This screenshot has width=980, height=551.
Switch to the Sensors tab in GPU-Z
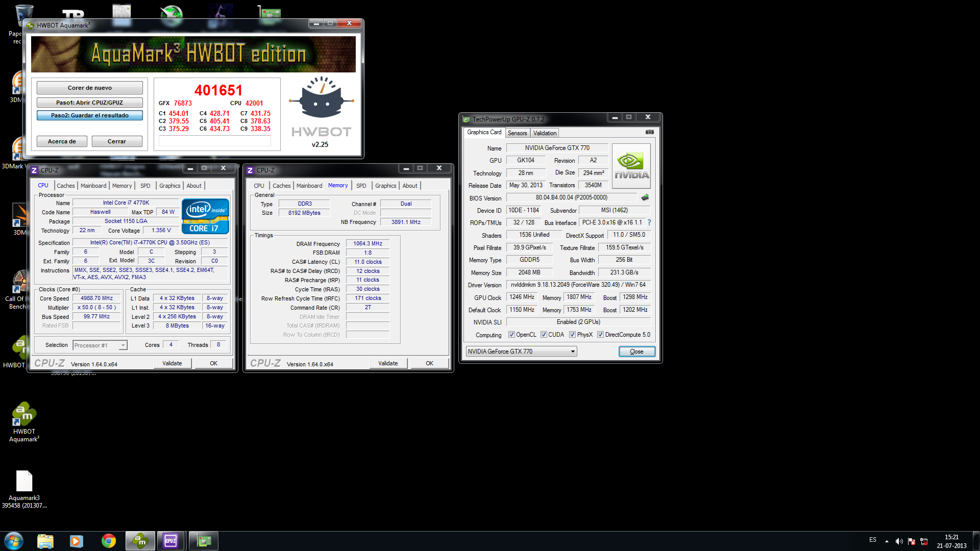517,133
